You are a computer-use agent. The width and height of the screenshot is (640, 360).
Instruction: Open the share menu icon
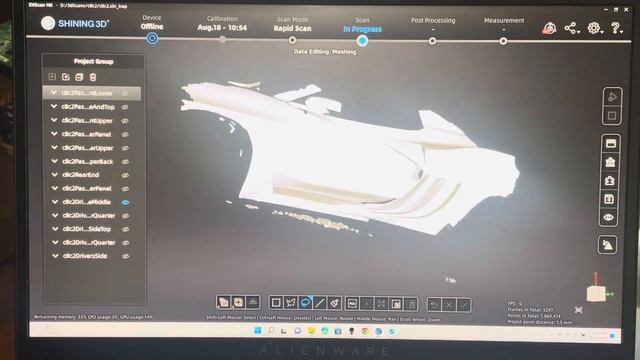point(571,28)
